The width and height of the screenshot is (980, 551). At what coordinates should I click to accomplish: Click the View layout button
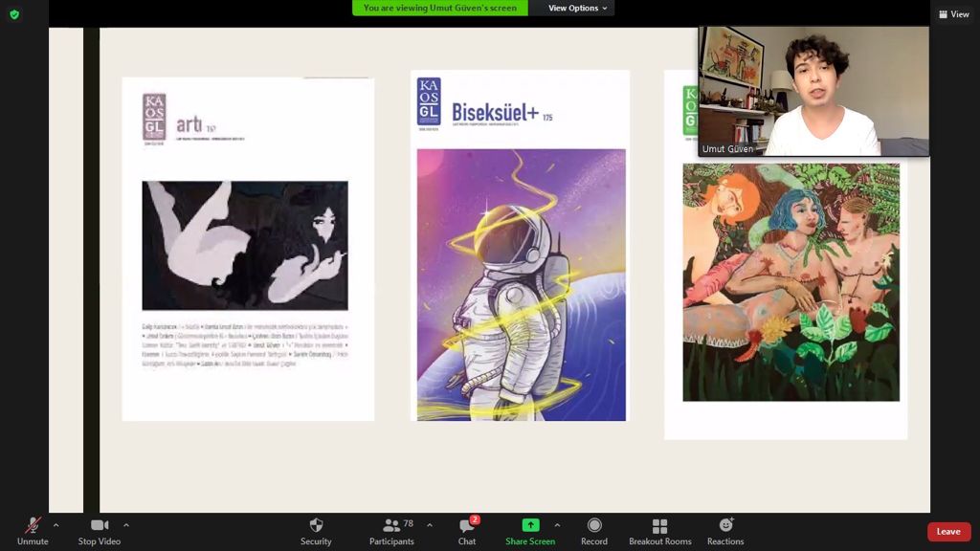[954, 14]
